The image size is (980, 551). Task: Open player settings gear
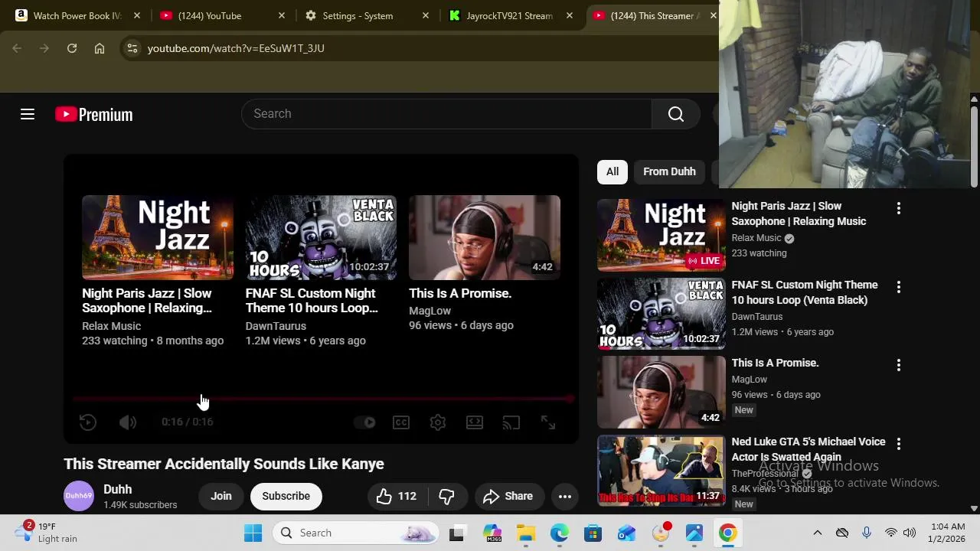coord(438,422)
